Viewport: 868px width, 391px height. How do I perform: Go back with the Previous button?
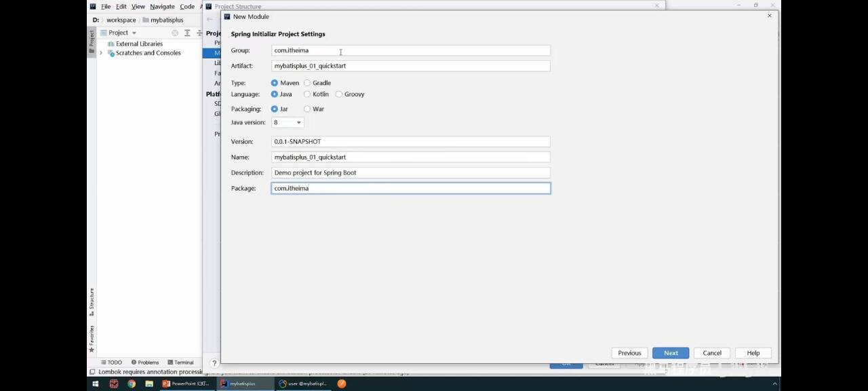click(x=629, y=353)
